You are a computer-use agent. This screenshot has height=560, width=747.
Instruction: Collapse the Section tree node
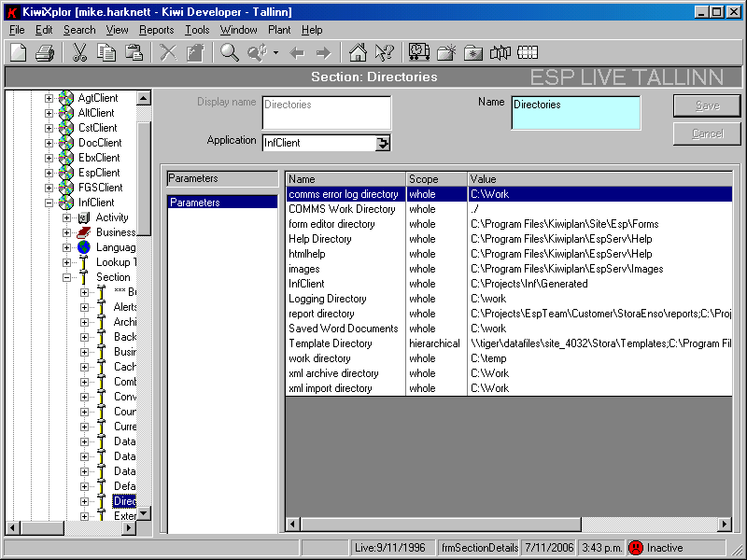(67, 277)
